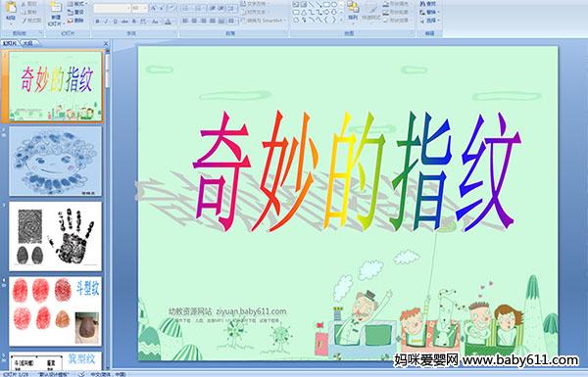The image size is (588, 377).
Task: Click the font color icon
Action: coord(169,22)
